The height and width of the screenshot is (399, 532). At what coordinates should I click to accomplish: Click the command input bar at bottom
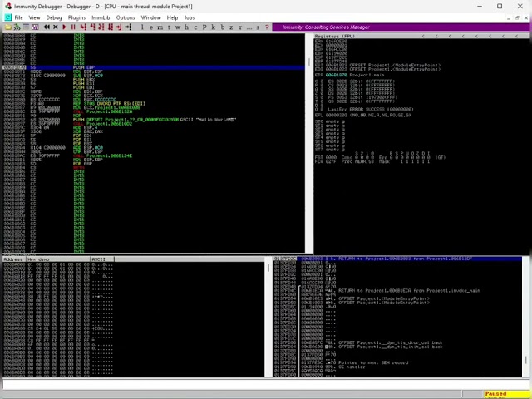264,384
